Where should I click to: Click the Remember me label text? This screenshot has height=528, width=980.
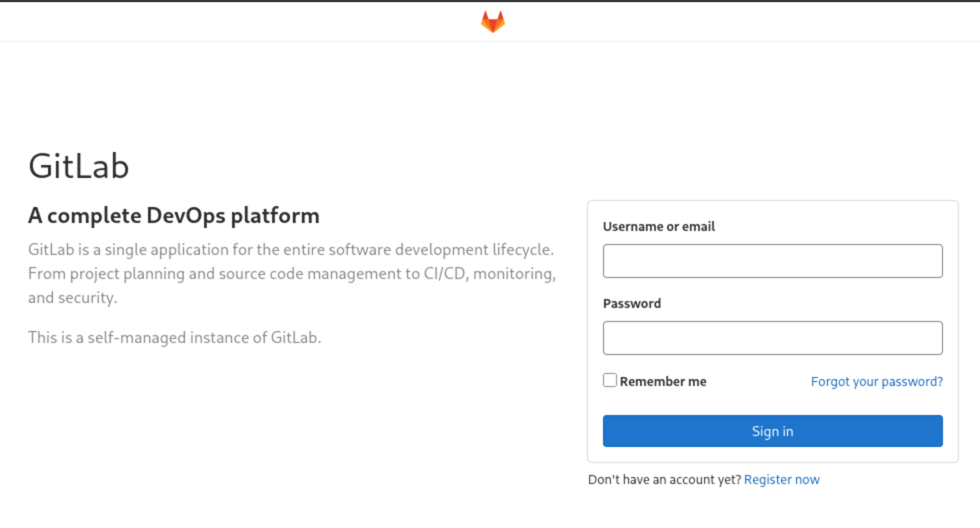point(662,381)
